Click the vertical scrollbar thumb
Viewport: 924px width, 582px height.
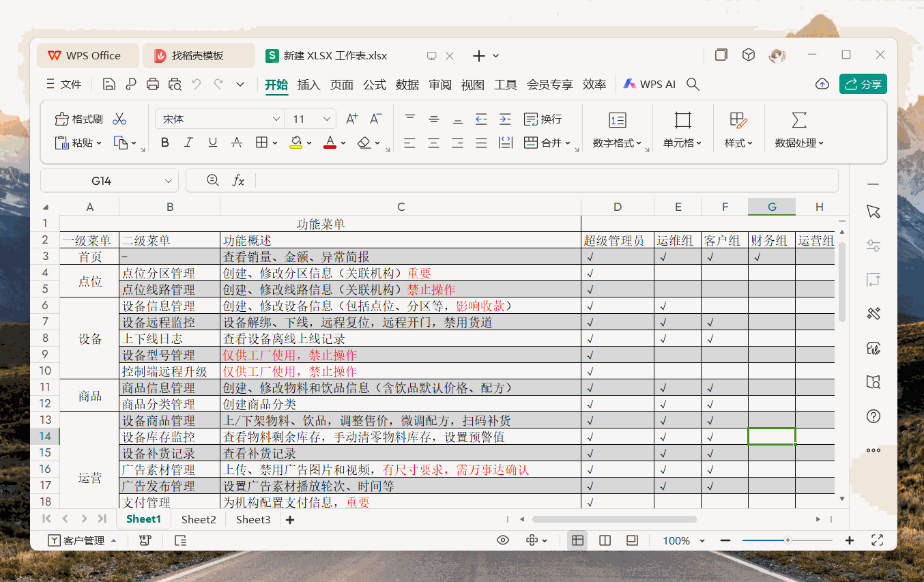click(x=842, y=281)
